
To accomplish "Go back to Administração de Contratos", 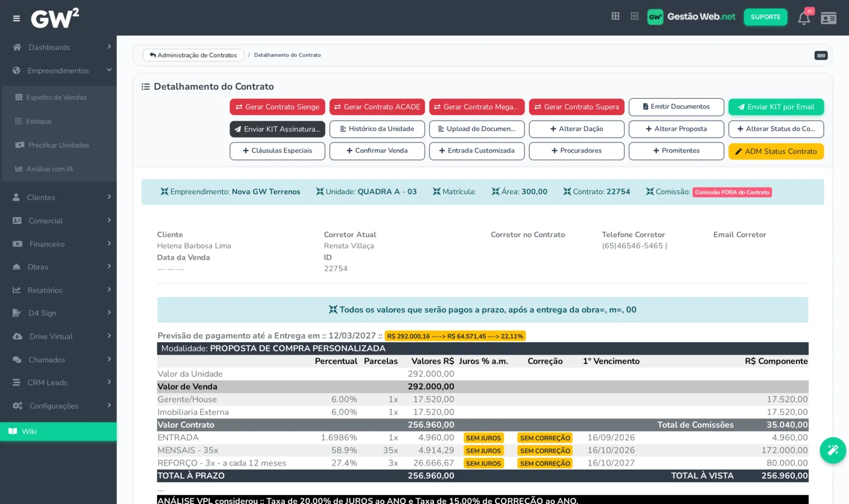I will point(193,55).
